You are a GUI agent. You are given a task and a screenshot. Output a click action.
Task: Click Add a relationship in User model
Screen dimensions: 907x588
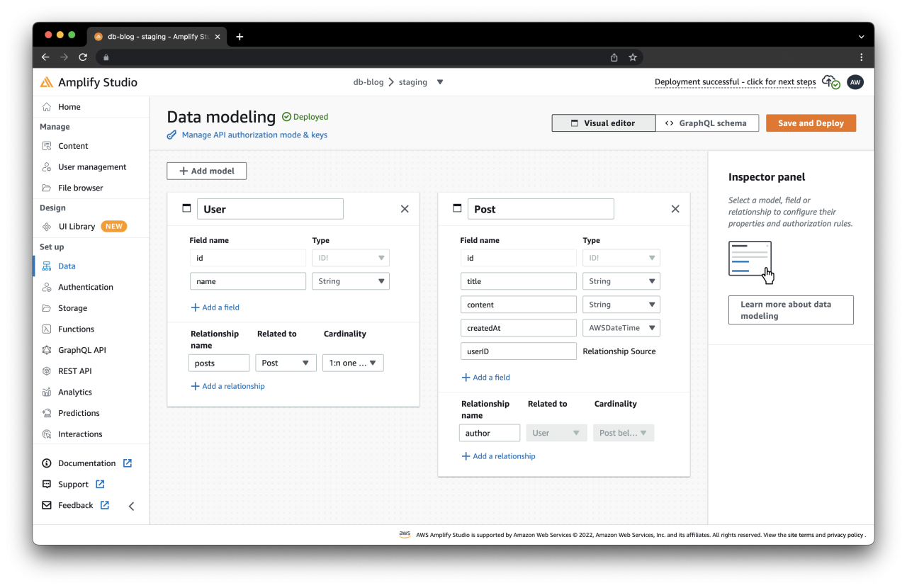coord(227,386)
